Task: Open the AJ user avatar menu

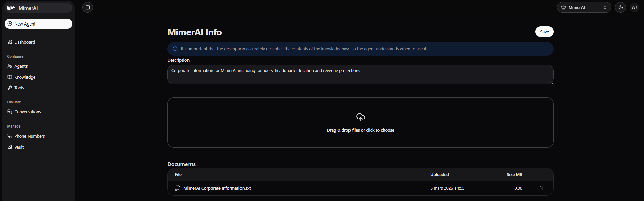Action: (634, 7)
